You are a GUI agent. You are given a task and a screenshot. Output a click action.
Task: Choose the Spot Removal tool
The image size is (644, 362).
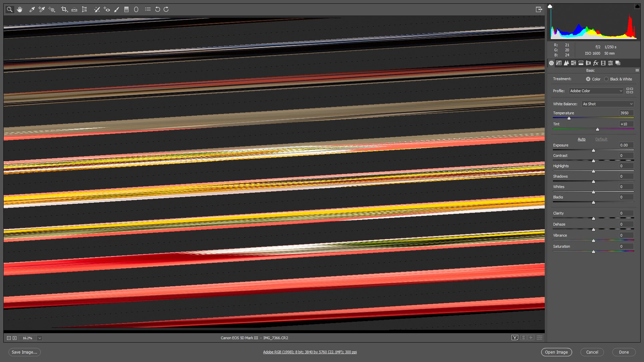[97, 9]
